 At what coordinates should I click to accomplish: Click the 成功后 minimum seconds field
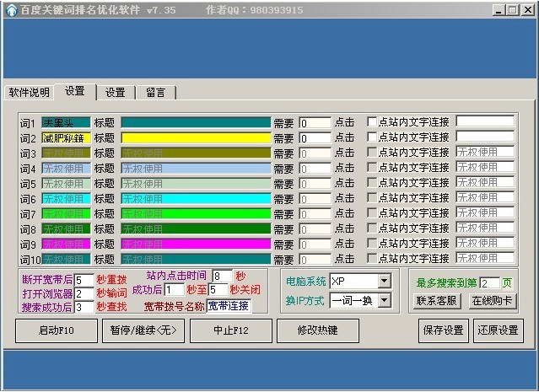[175, 290]
